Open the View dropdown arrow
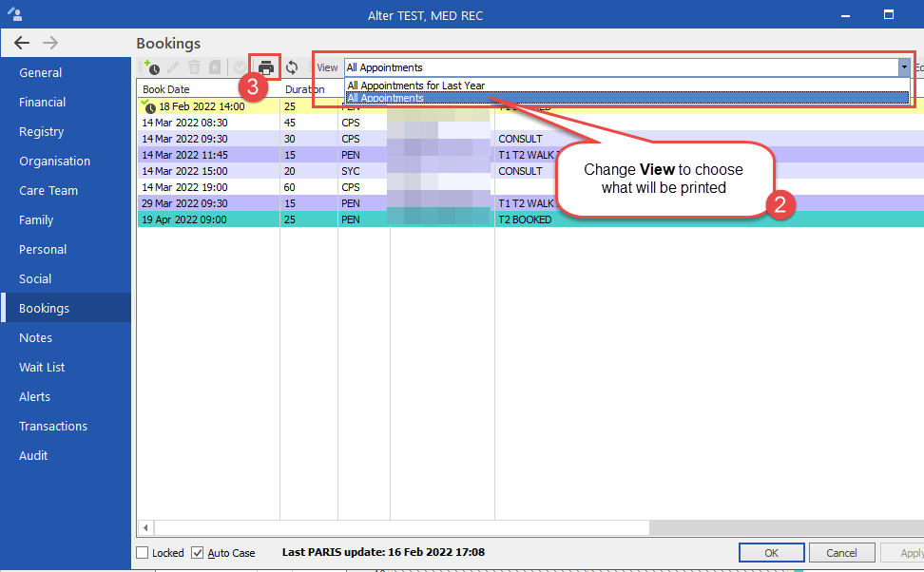Viewport: 924px width, 572px height. (x=904, y=67)
